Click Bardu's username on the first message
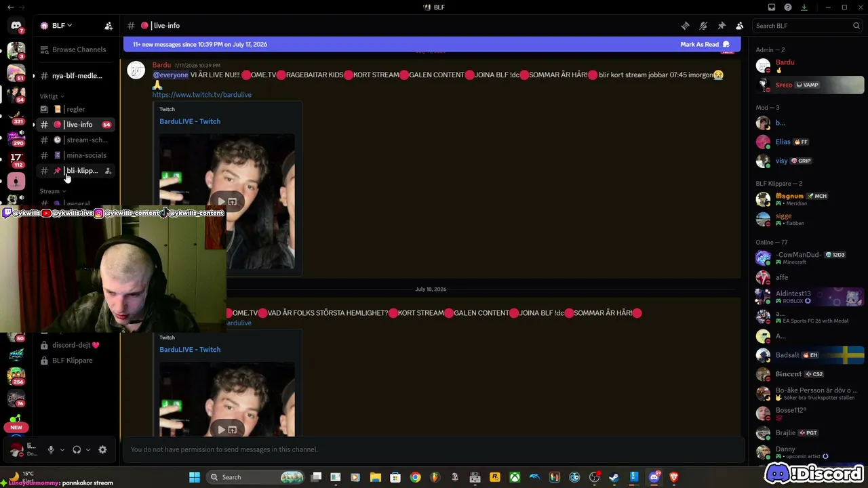The height and width of the screenshot is (488, 868). pyautogui.click(x=161, y=65)
